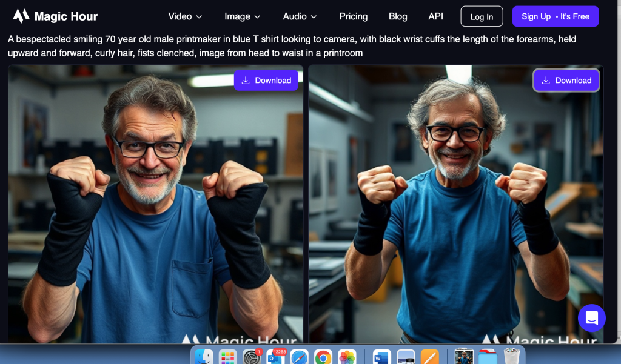This screenshot has width=621, height=364.
Task: Go to the Pricing page
Action: point(353,16)
